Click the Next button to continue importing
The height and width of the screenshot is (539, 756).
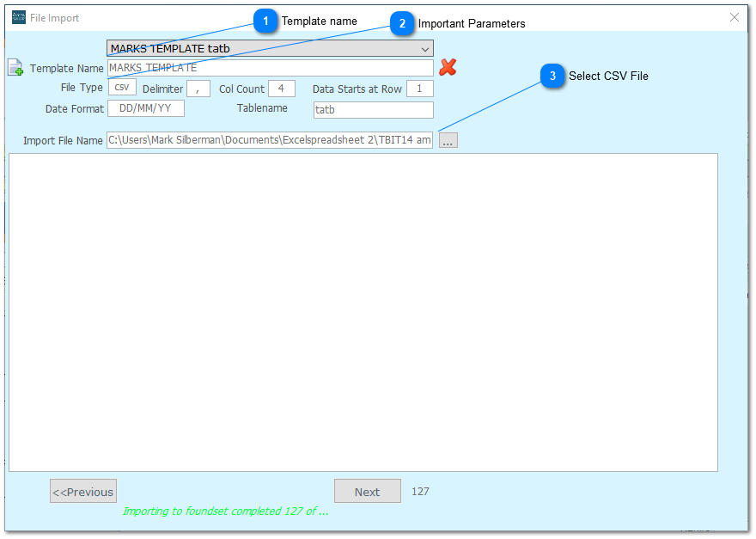(x=367, y=491)
